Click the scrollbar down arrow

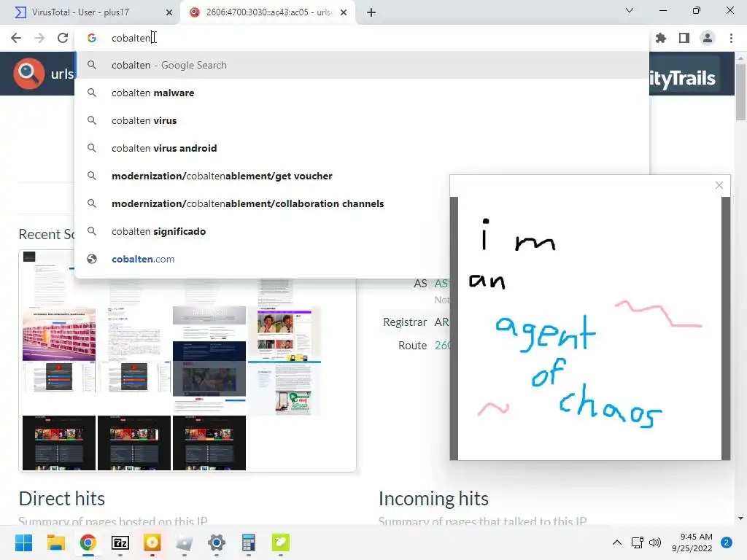click(x=740, y=518)
